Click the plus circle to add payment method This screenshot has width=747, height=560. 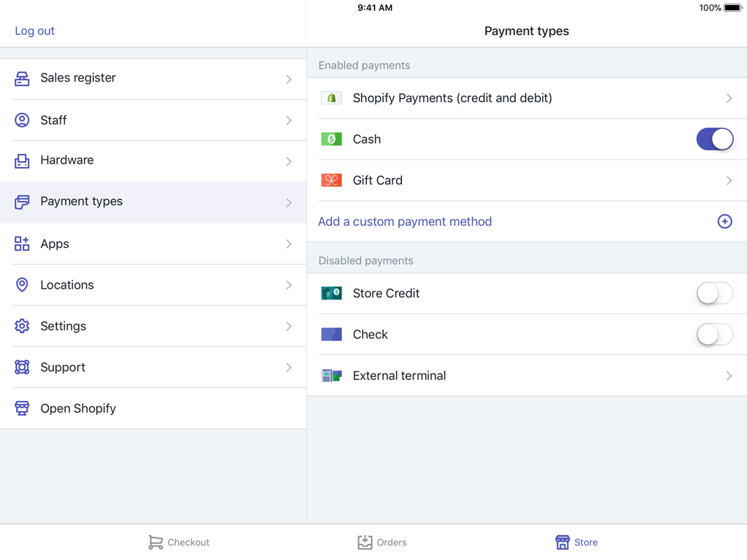tap(724, 222)
